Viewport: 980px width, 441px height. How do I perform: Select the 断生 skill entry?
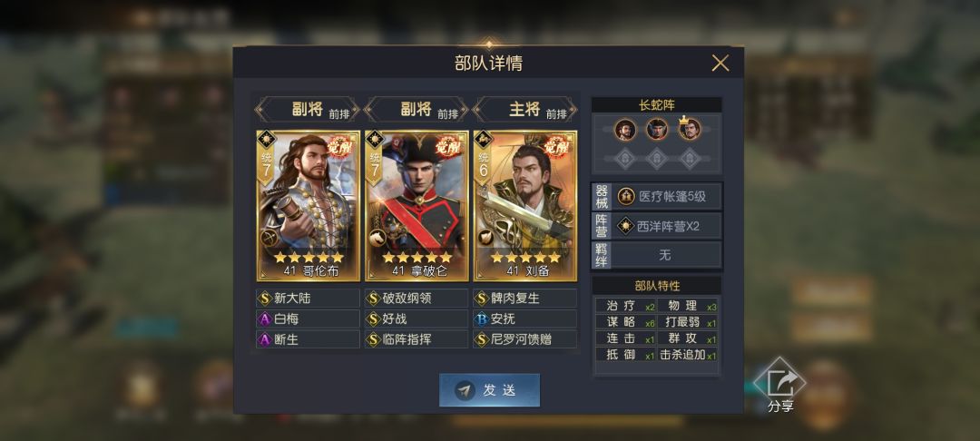[309, 339]
